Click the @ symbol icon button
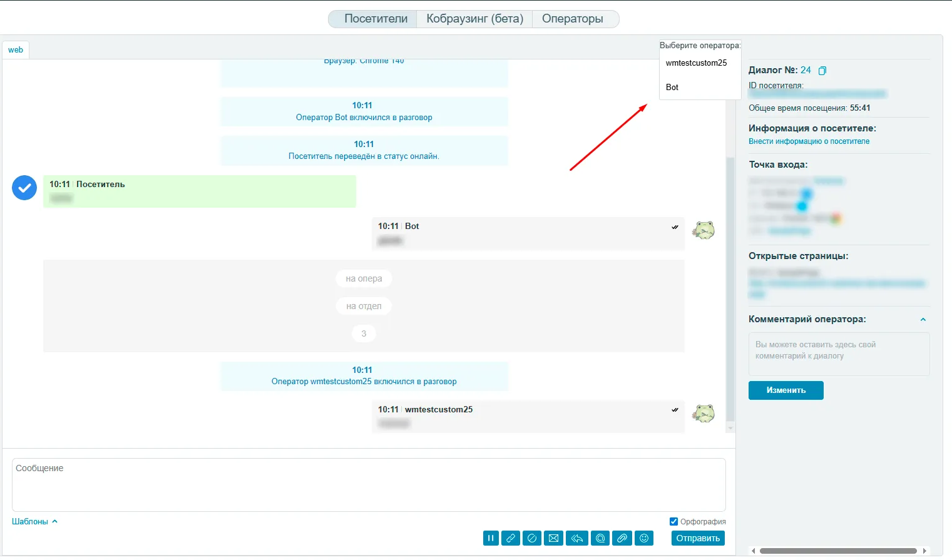Image resolution: width=952 pixels, height=560 pixels. (600, 538)
